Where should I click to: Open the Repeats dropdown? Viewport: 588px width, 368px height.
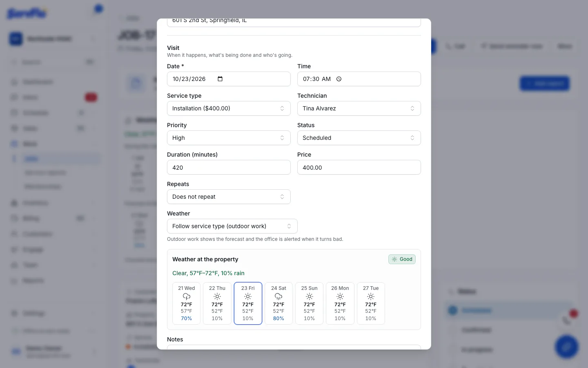click(x=229, y=197)
